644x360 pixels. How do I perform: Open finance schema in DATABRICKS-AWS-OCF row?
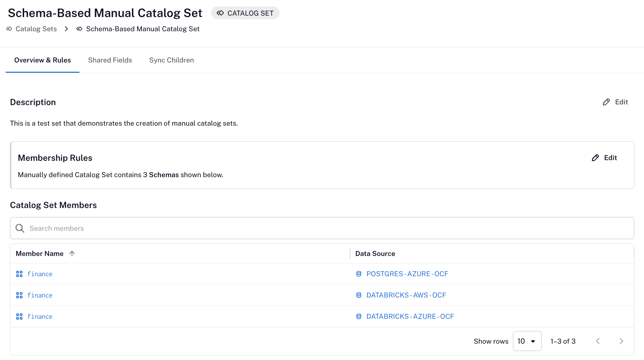(x=40, y=295)
